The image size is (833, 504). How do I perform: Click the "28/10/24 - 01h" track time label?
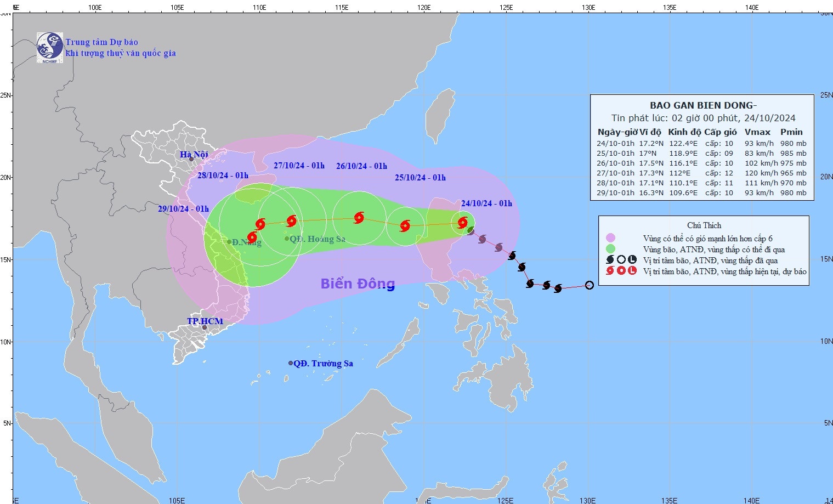click(223, 175)
